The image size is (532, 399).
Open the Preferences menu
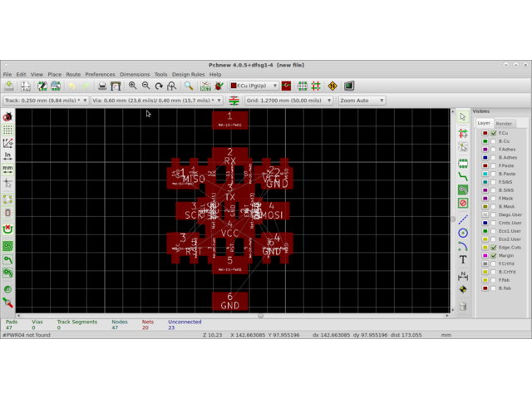pyautogui.click(x=100, y=74)
